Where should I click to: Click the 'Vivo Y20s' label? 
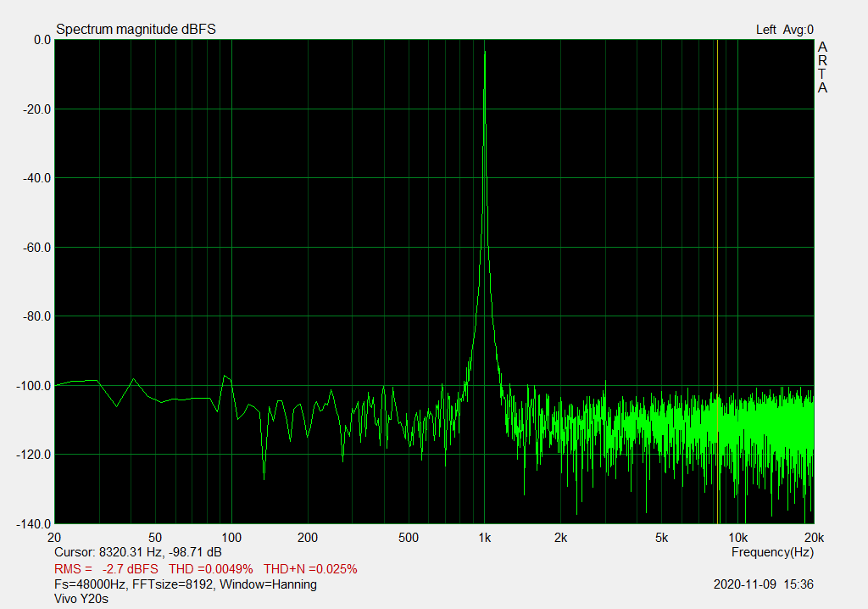point(81,599)
